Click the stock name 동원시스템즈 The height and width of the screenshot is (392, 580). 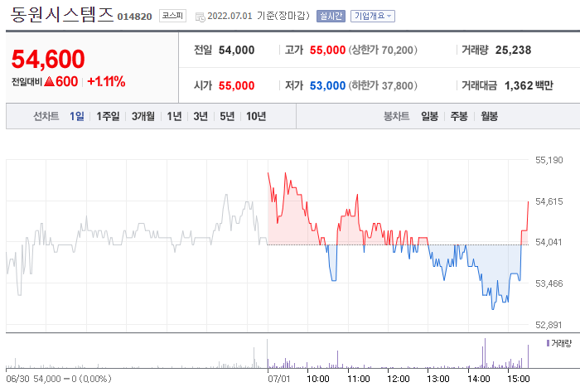point(62,15)
